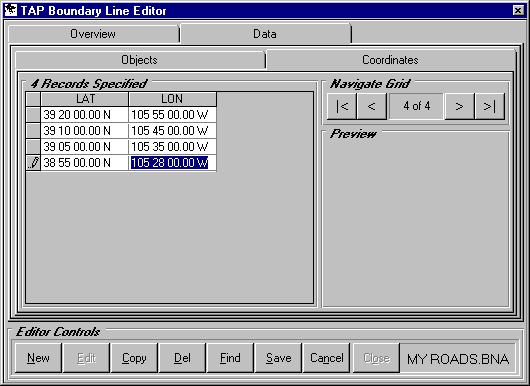Click highlighted longitude field 105 28 00.00 W
The height and width of the screenshot is (386, 530).
coord(172,163)
